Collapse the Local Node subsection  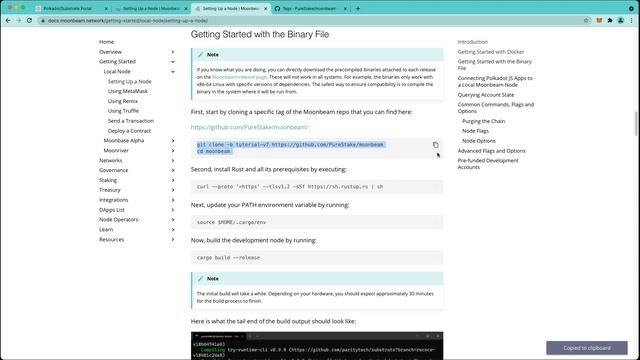173,72
